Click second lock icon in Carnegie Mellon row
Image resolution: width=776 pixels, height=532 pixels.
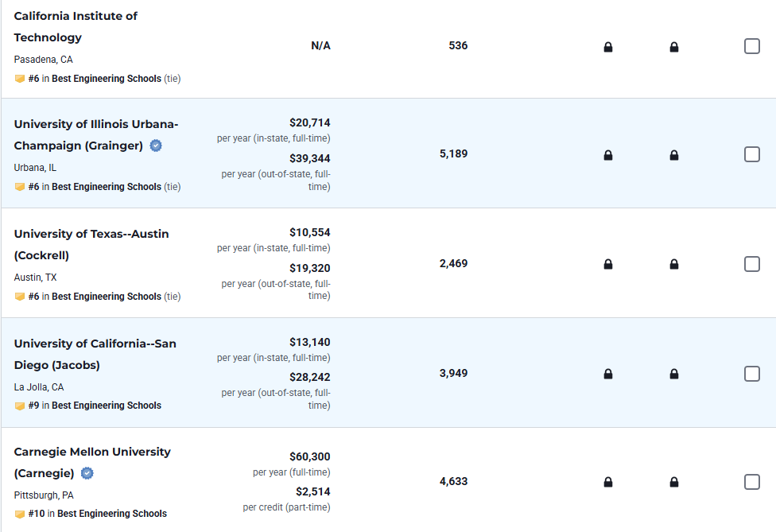point(674,482)
